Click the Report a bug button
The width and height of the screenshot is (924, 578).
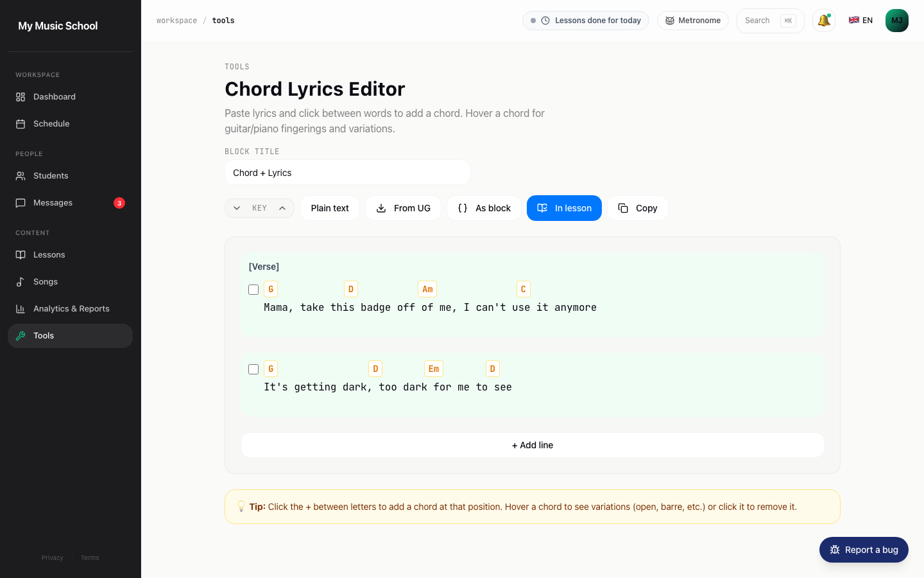point(864,550)
